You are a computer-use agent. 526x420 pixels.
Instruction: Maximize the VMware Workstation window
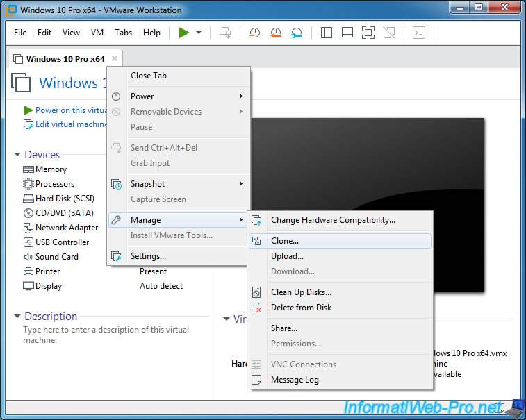[x=479, y=7]
